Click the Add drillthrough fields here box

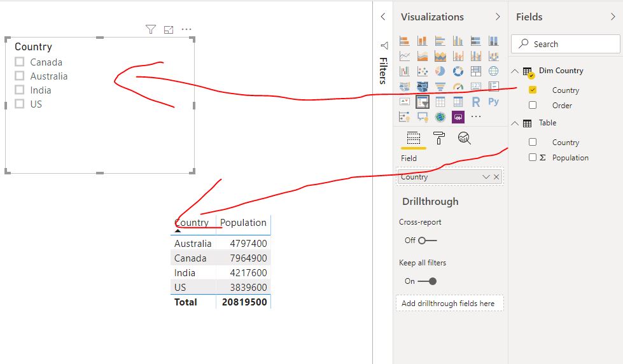(x=449, y=303)
